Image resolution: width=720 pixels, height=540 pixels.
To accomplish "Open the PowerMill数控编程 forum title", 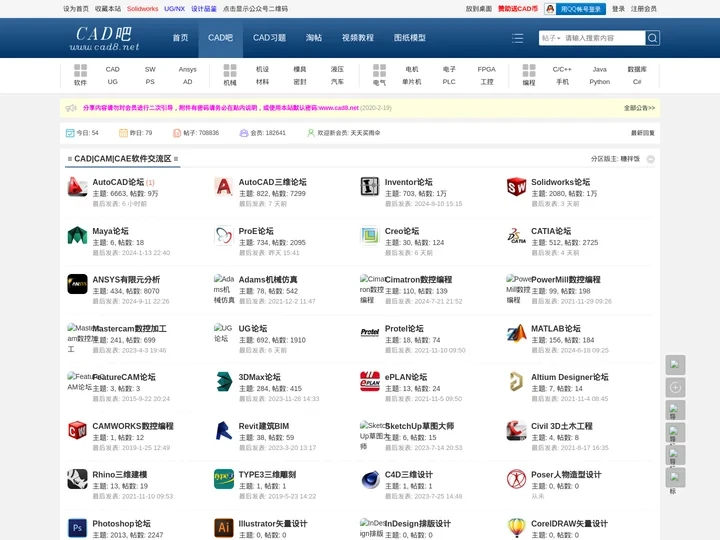I will coord(566,279).
